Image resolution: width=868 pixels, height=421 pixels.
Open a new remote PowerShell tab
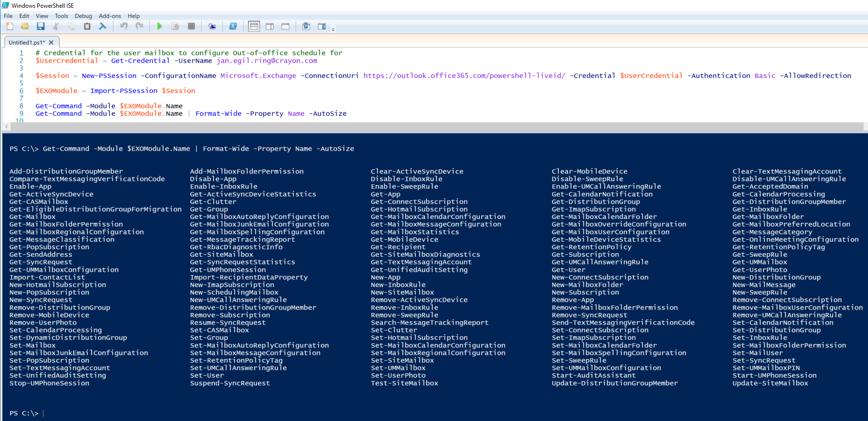pyautogui.click(x=212, y=26)
